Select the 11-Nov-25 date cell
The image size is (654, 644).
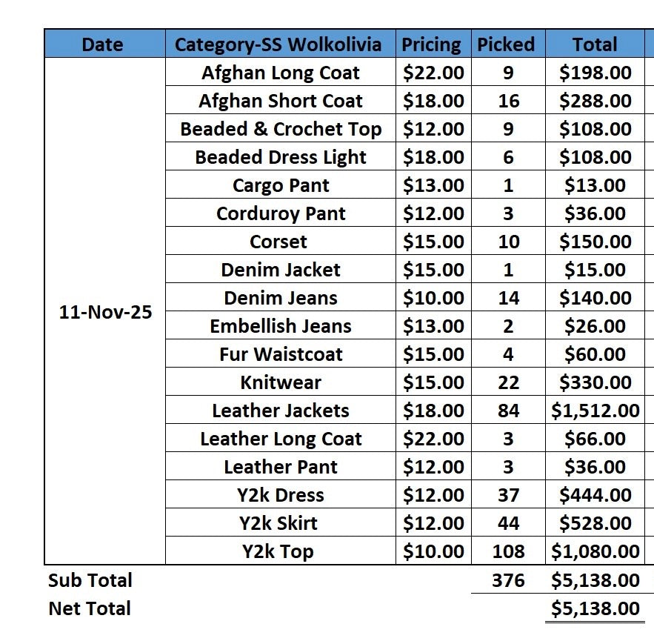(x=105, y=312)
